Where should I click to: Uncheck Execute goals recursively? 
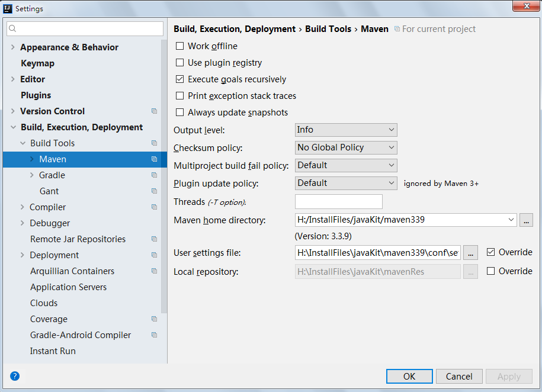point(180,79)
